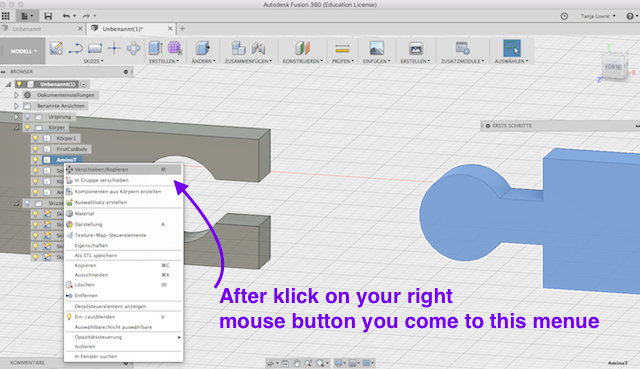Expand the Ursprung folder
640x369 pixels.
[16, 117]
